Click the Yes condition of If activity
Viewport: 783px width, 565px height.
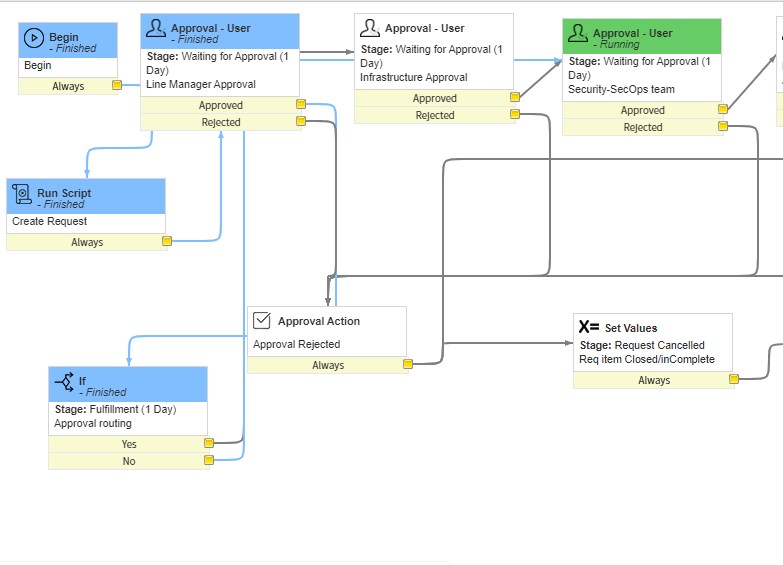128,444
